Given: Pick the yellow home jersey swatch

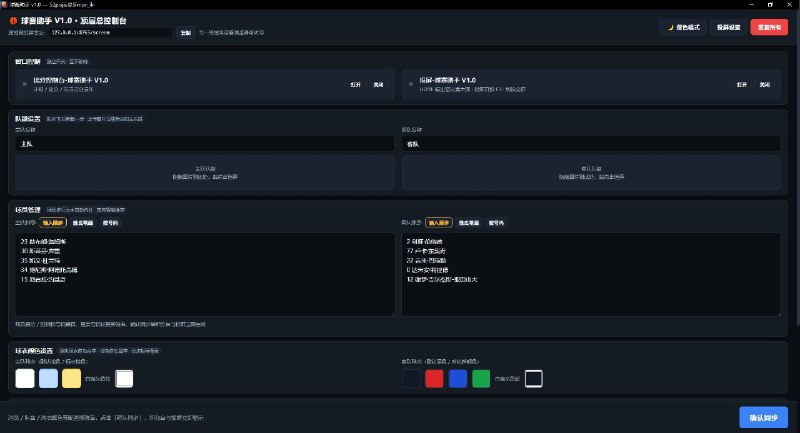Looking at the screenshot, I should pyautogui.click(x=71, y=378).
